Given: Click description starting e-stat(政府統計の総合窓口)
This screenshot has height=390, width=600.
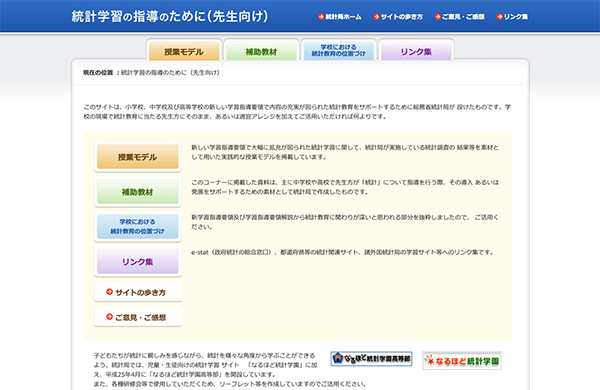Looking at the screenshot, I should click(x=342, y=252).
